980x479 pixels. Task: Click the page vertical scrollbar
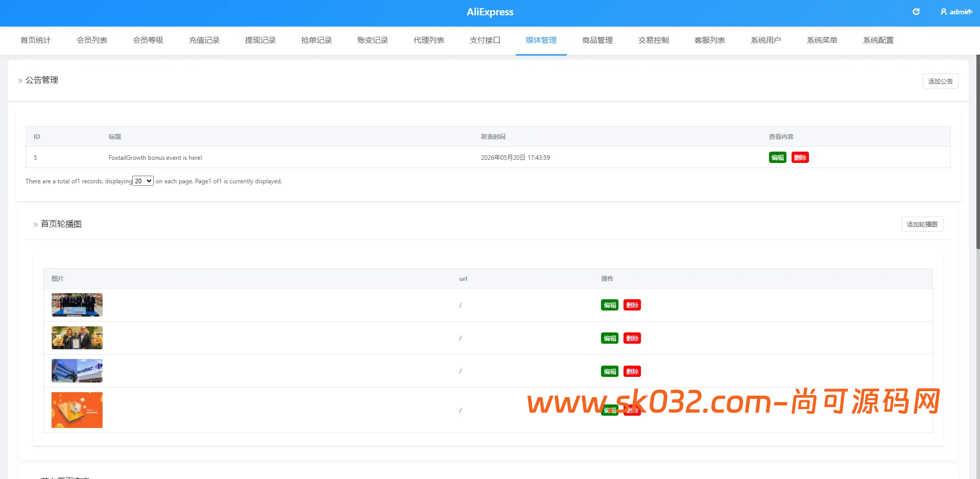click(977, 152)
